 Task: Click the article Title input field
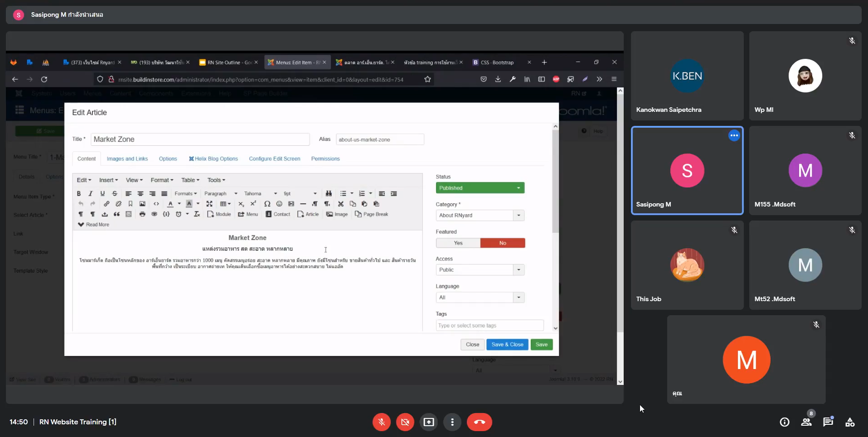point(200,139)
